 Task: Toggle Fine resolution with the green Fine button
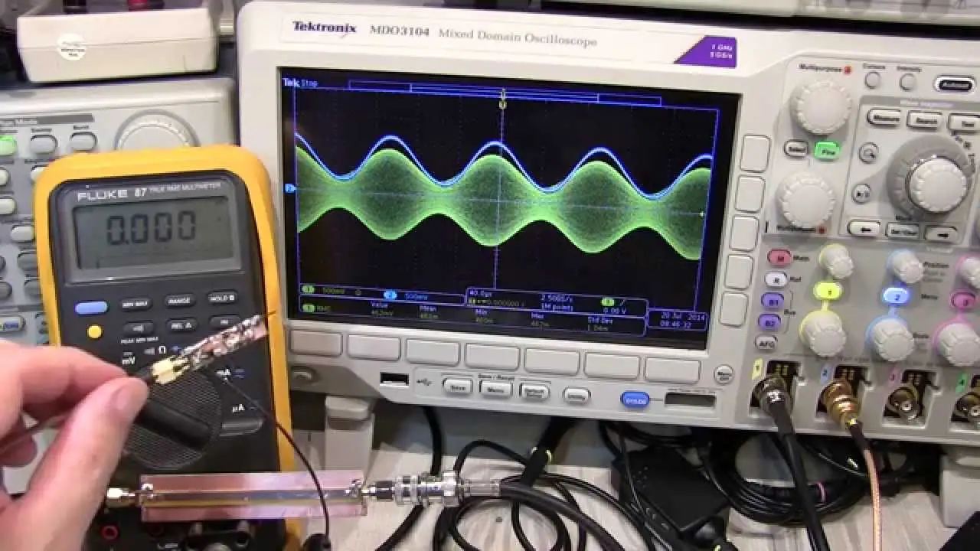827,150
